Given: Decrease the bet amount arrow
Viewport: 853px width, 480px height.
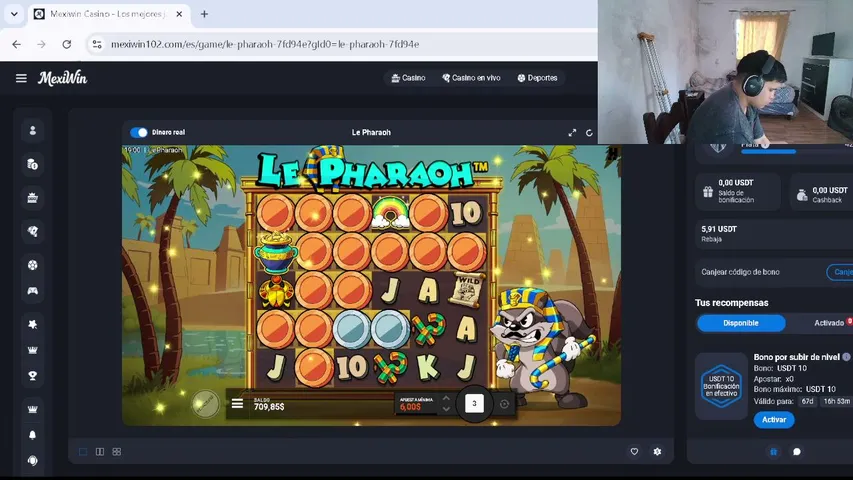Looking at the screenshot, I should pos(446,409).
